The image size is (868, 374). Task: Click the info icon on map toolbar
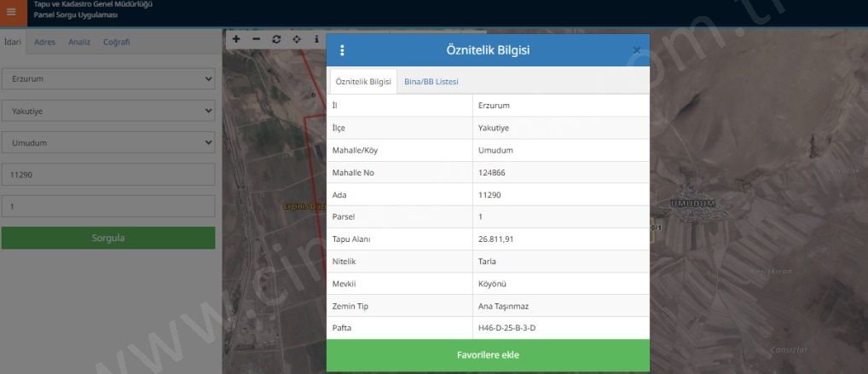tap(316, 39)
